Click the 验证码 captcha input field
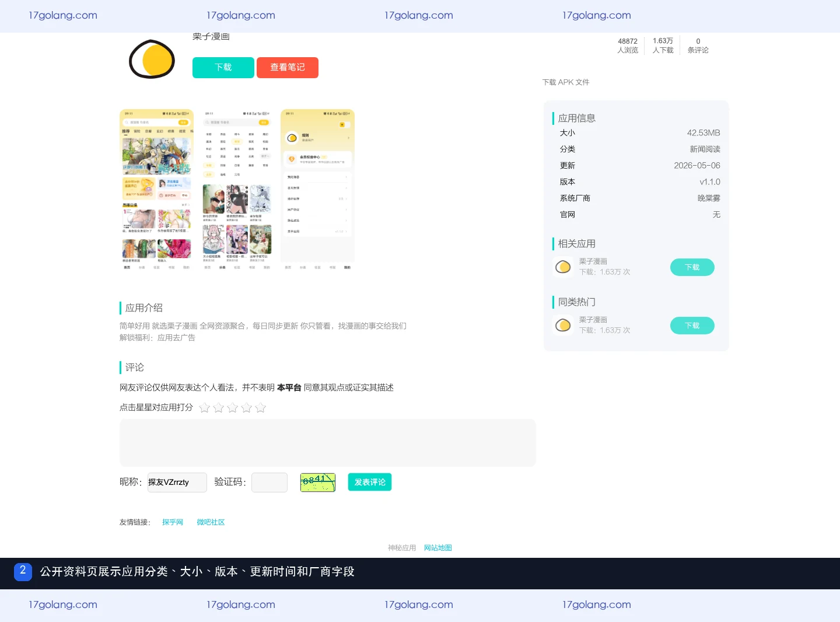The width and height of the screenshot is (840, 622). [269, 483]
